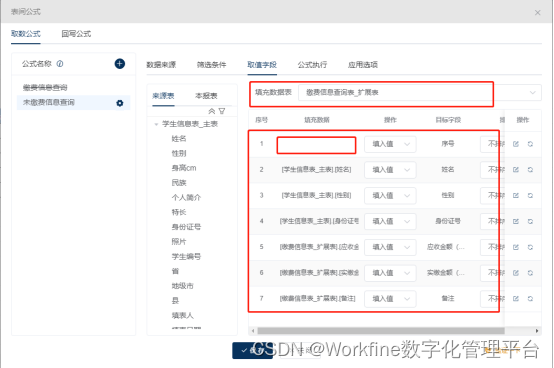
Task: Open the 筛选条件 tab
Action: [x=211, y=65]
